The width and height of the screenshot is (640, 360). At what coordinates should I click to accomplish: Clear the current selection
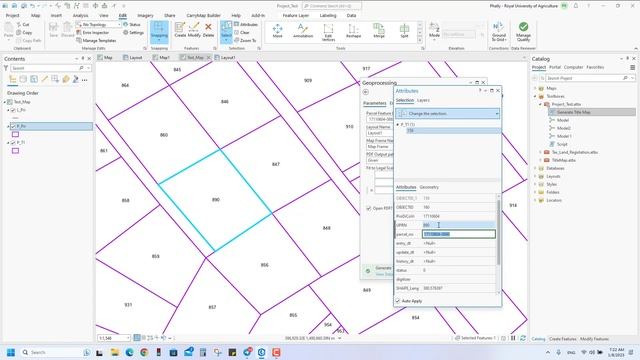tap(242, 32)
